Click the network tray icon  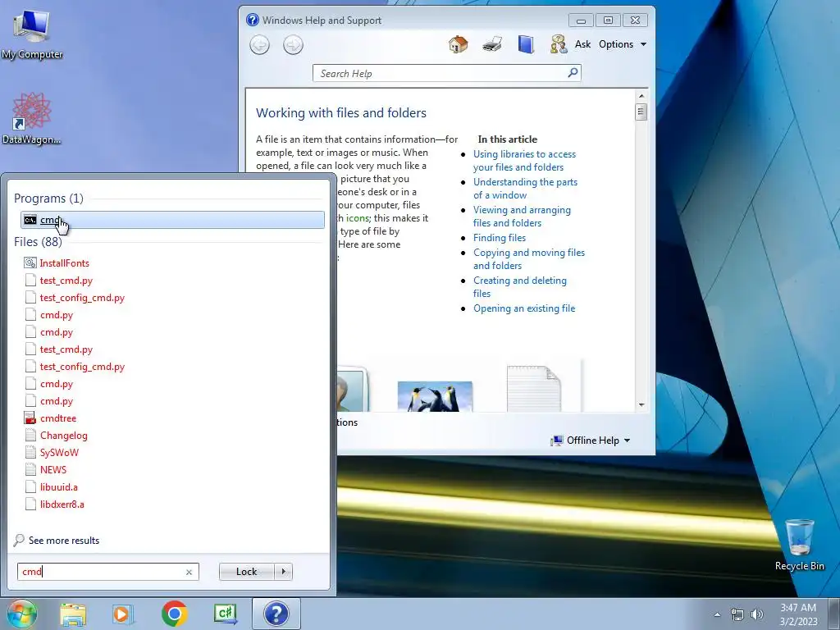[737, 614]
